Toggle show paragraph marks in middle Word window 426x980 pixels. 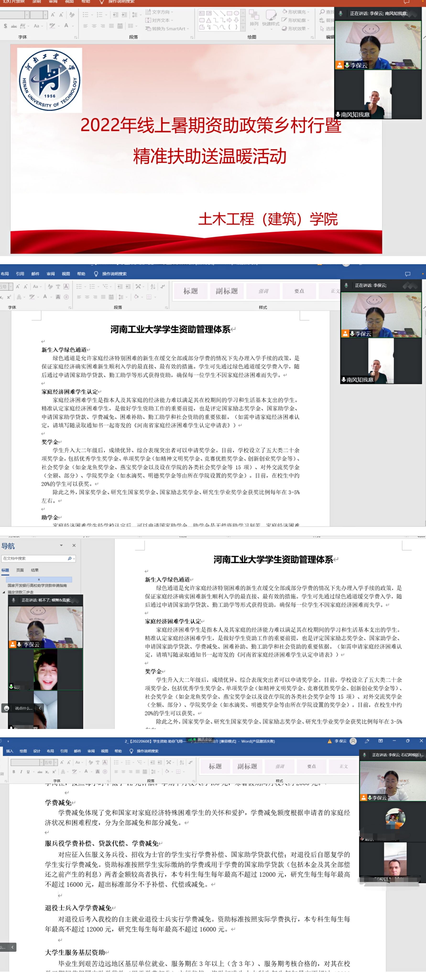163,286
